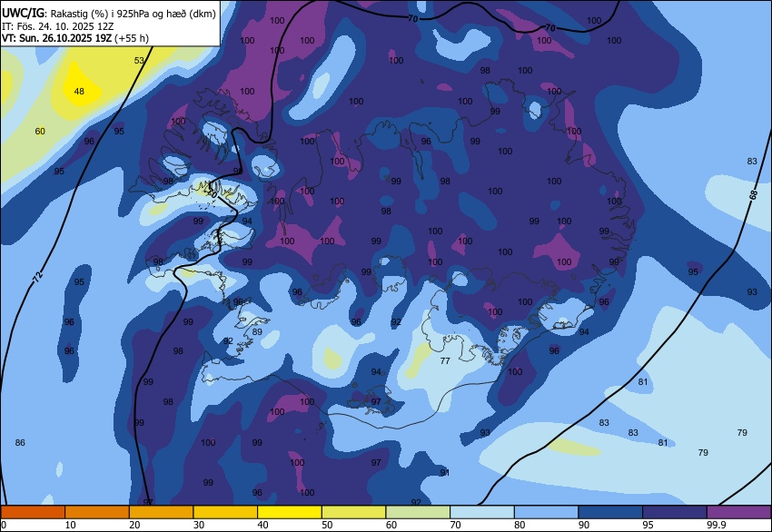This screenshot has height=532, width=772.
Task: Click the map value '77' over south Iceland
Action: [445, 360]
